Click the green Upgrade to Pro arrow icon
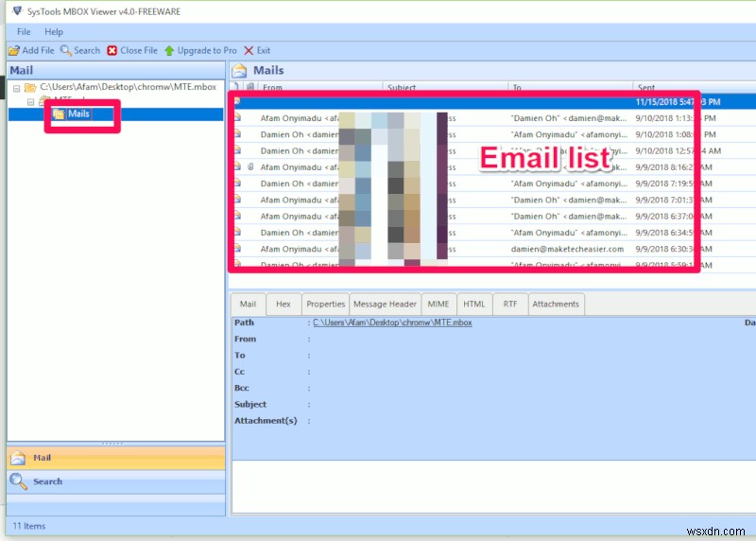This screenshot has height=541, width=756. pos(169,51)
